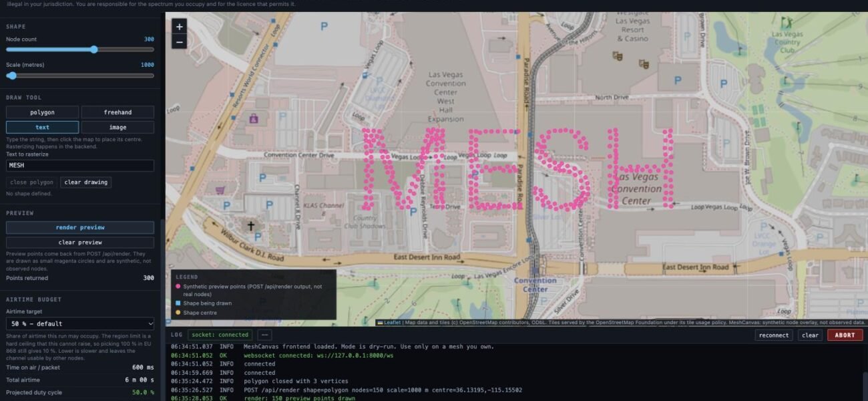Click the 'POST /api/render shape=polygon' log line
Viewport: 868px width, 401px height.
(x=346, y=390)
